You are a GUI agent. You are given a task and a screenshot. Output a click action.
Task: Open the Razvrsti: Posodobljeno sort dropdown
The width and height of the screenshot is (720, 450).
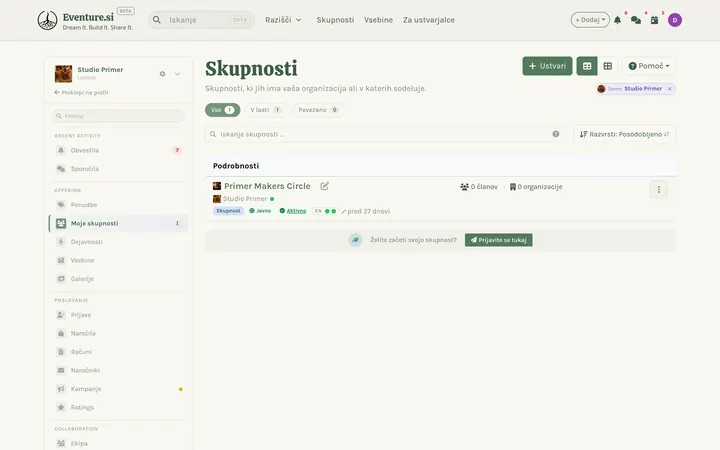tap(624, 134)
